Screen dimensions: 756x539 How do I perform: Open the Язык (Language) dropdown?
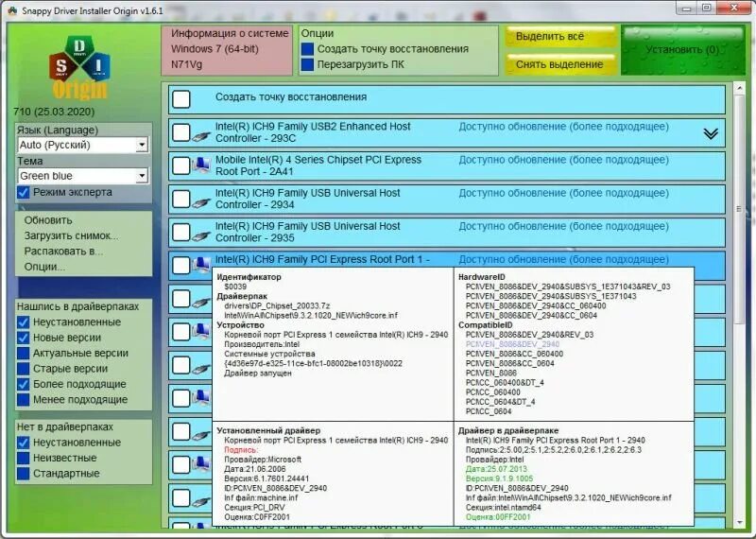[x=83, y=145]
